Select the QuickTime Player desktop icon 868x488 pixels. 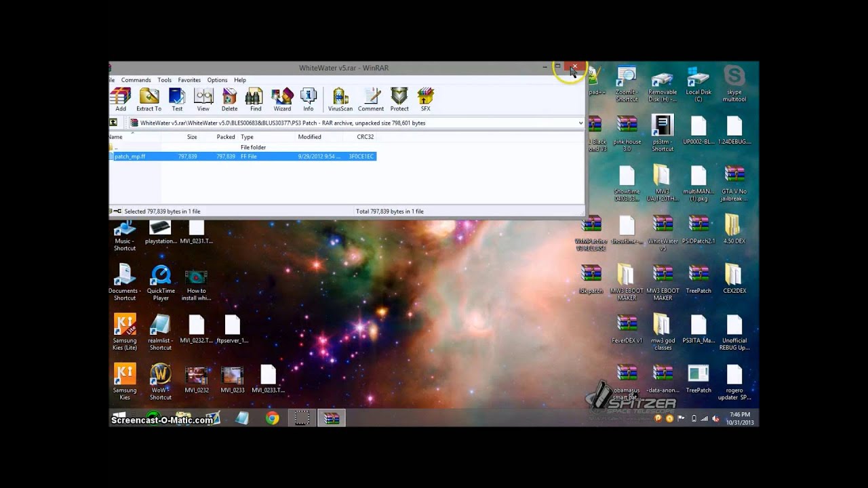click(161, 283)
